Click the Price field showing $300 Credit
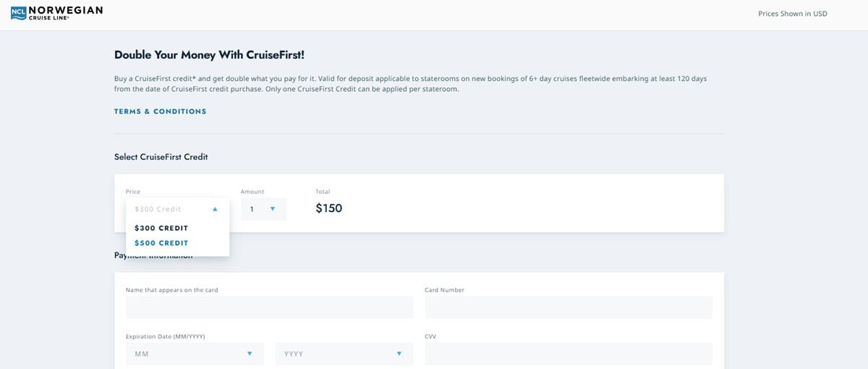Image resolution: width=868 pixels, height=369 pixels. (166, 209)
